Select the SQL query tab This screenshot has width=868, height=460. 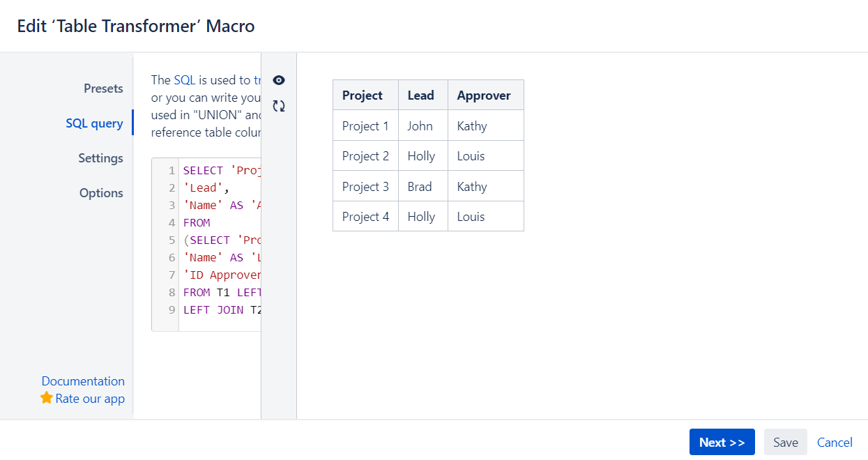[95, 123]
